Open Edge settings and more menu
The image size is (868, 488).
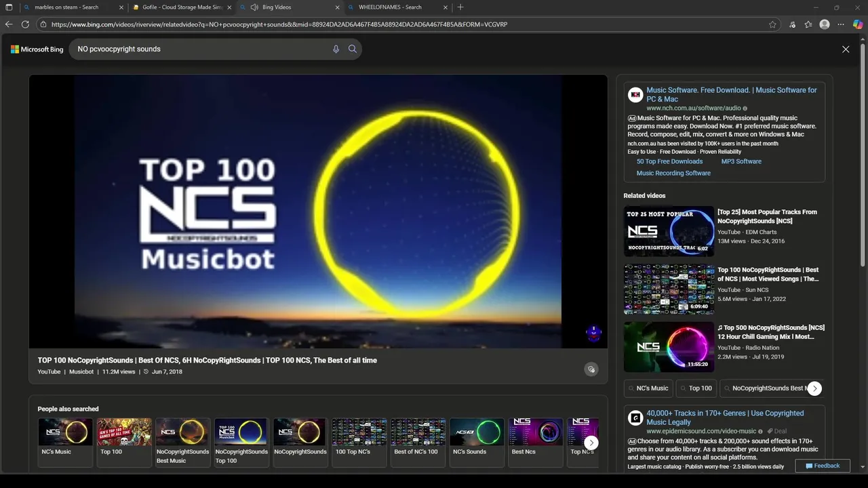[x=841, y=24]
